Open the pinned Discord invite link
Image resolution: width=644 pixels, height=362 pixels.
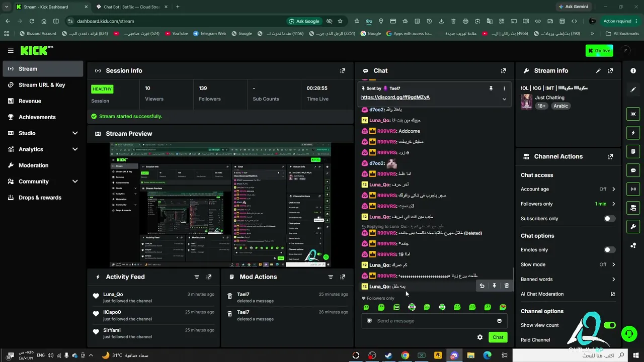395,98
